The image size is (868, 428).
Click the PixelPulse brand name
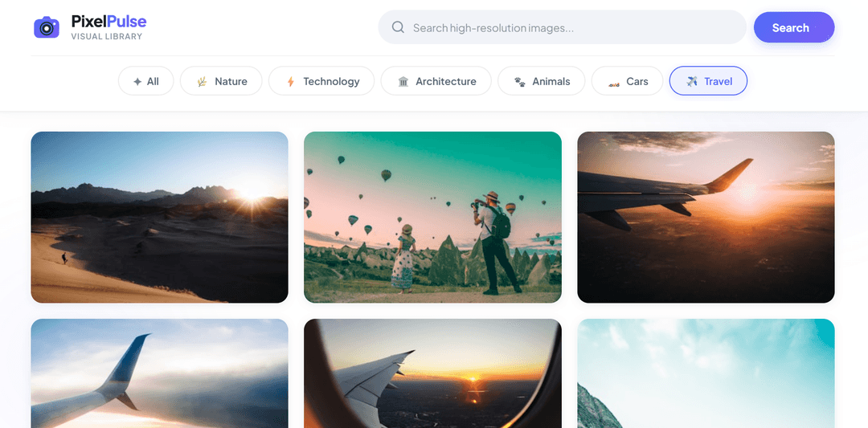tap(109, 22)
